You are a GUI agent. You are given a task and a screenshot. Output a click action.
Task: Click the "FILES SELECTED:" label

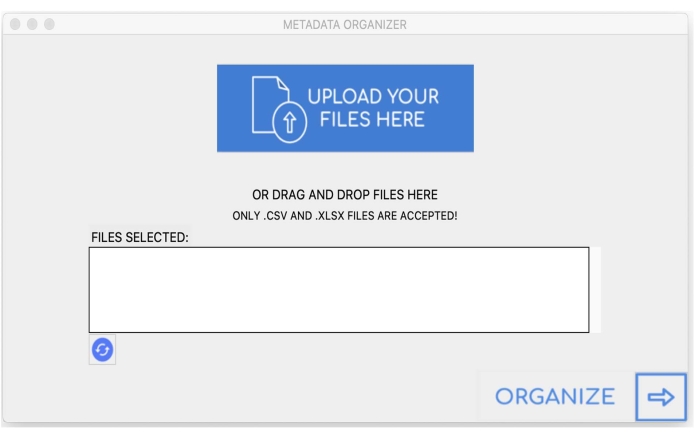[139, 238]
